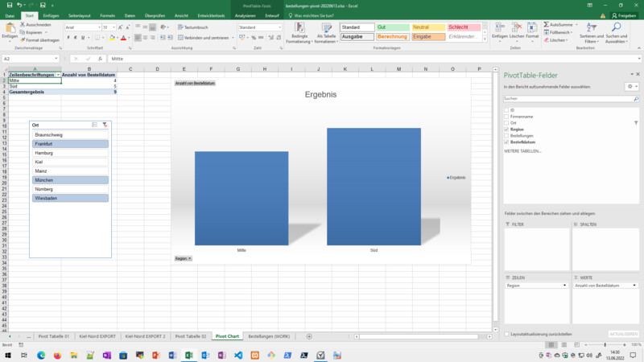The image size is (644, 362).
Task: Open the Formeln ribbon tab
Action: (x=108, y=15)
